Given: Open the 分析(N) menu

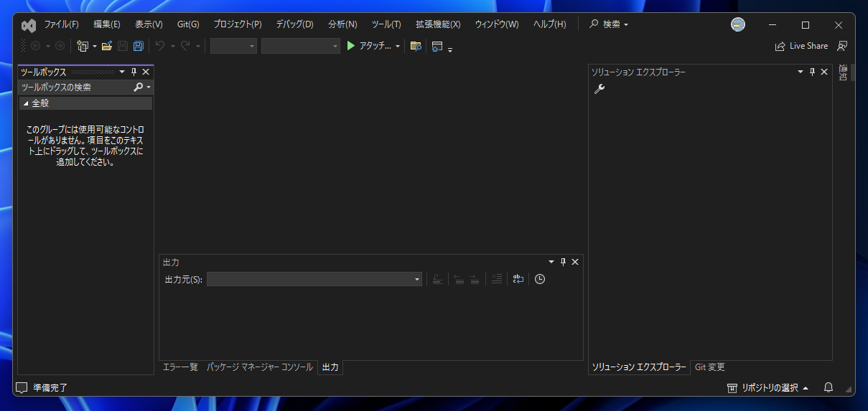Looking at the screenshot, I should (x=342, y=24).
